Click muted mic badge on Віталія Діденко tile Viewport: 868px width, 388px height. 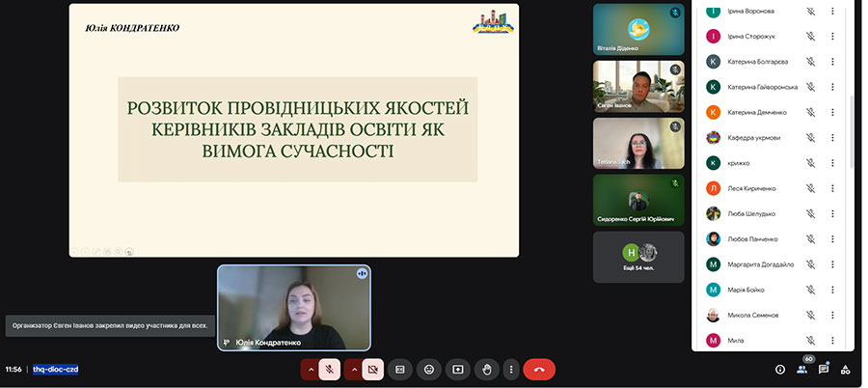click(675, 13)
